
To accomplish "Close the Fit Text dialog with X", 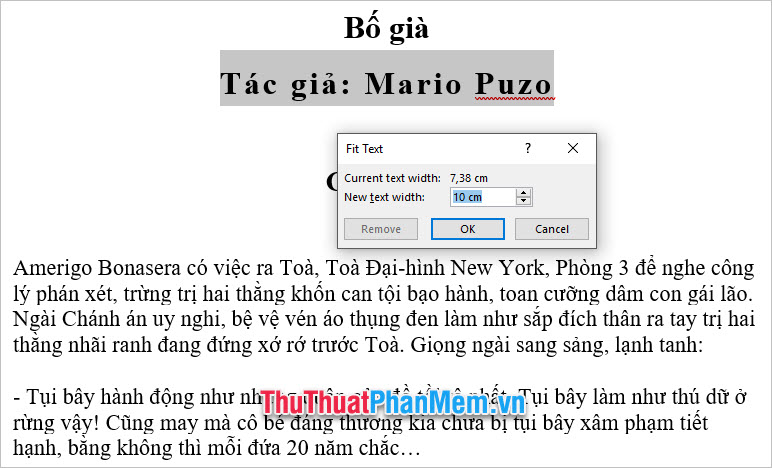I will pyautogui.click(x=573, y=148).
